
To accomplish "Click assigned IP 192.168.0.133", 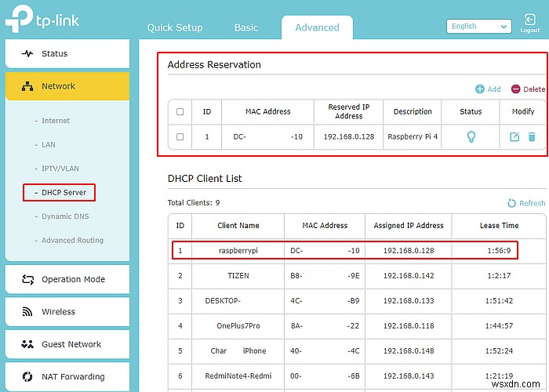I will point(409,300).
